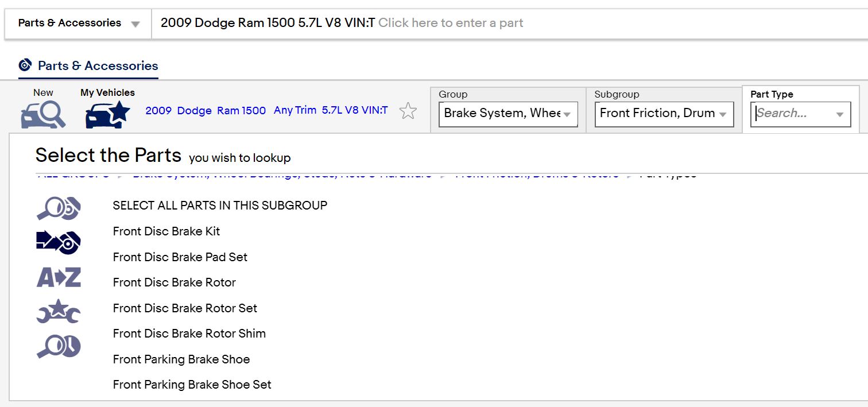Click the A to Z sort icon
The image size is (868, 407).
pyautogui.click(x=59, y=277)
